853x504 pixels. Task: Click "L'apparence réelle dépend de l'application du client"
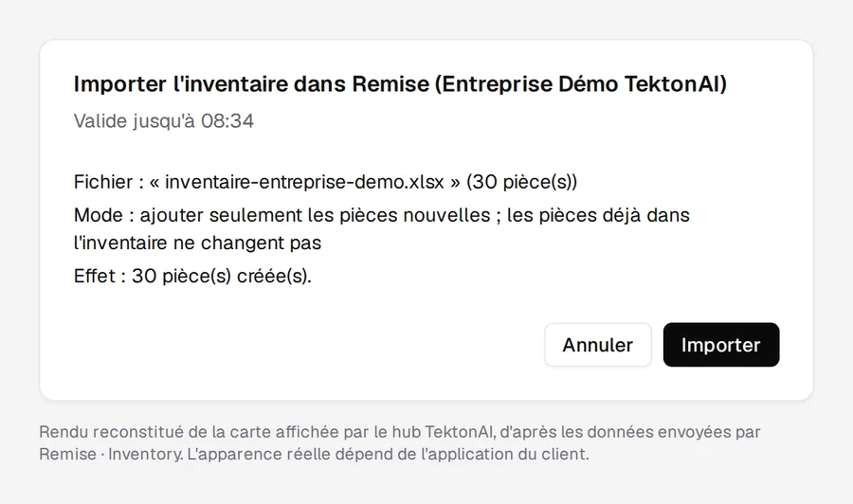(x=388, y=454)
